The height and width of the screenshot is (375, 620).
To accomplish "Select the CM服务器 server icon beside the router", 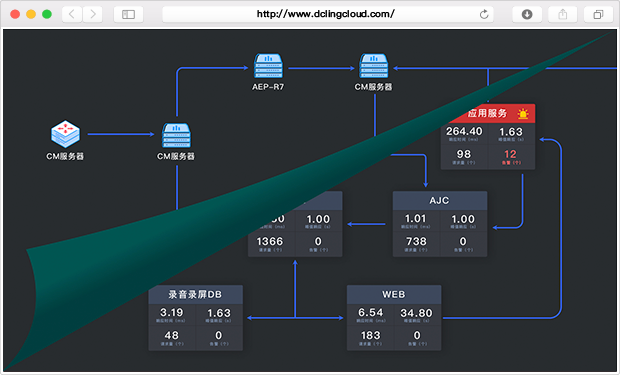I will tap(176, 135).
